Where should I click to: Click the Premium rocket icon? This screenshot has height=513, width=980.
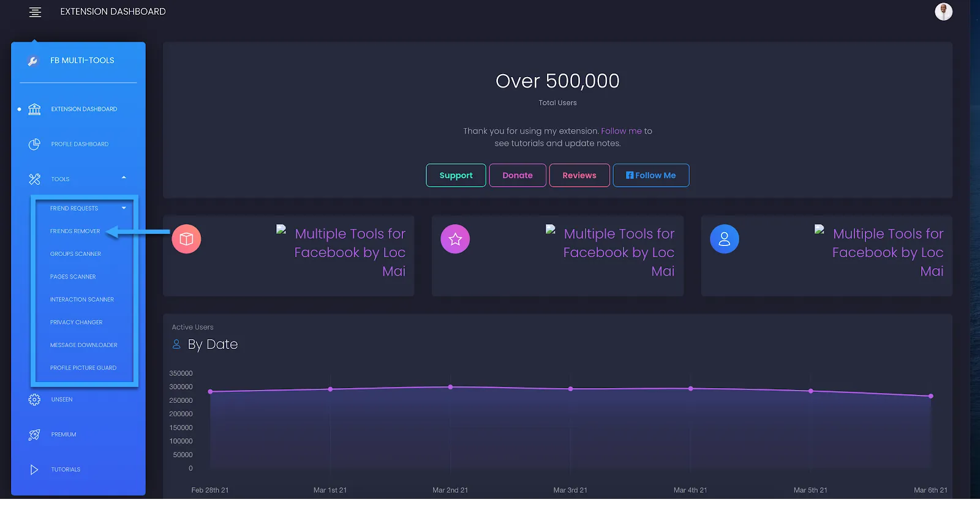click(x=34, y=435)
